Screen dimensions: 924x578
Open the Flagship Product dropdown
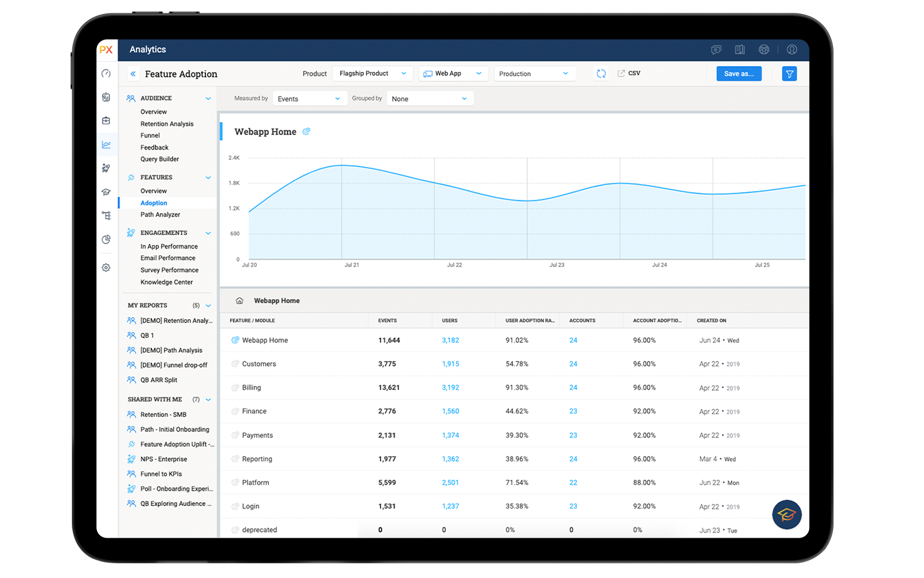point(372,74)
